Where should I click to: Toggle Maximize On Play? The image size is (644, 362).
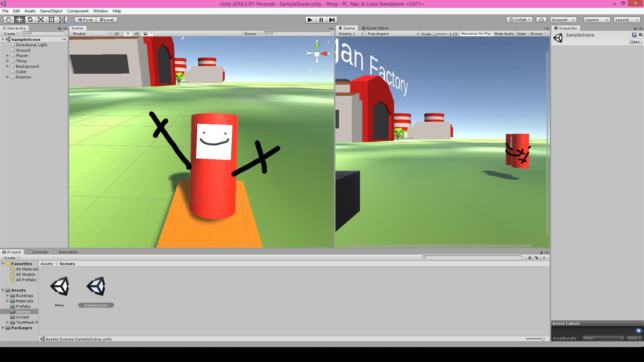point(476,34)
